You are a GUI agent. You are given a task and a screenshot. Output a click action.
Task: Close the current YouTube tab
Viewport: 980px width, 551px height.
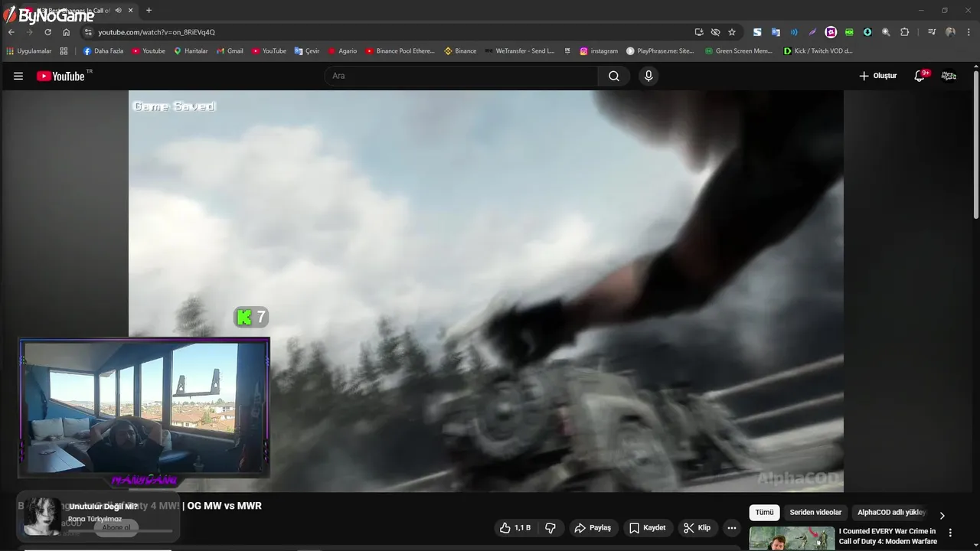click(x=131, y=10)
